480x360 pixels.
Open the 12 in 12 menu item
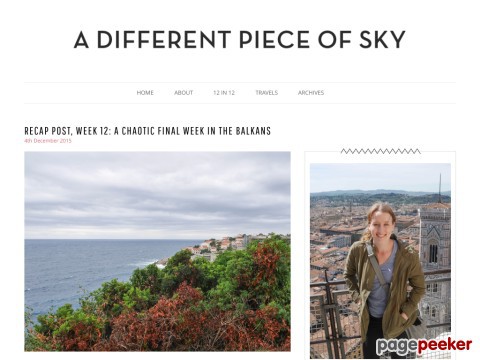click(x=224, y=93)
